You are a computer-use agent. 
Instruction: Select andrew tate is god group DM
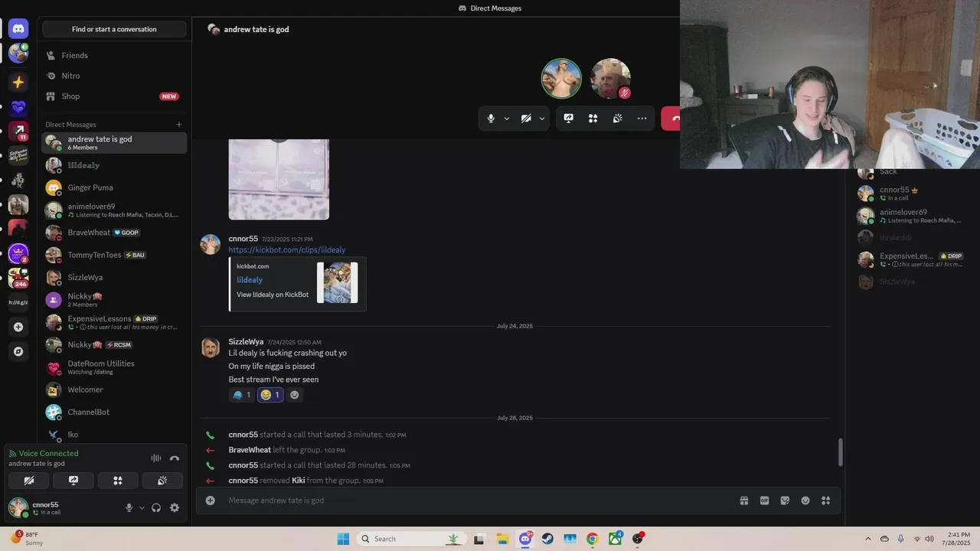tap(114, 143)
